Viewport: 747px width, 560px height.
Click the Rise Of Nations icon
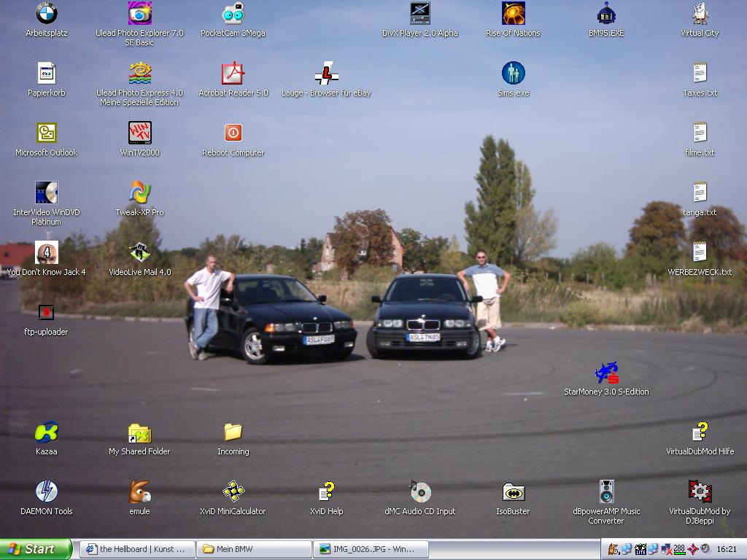click(513, 14)
